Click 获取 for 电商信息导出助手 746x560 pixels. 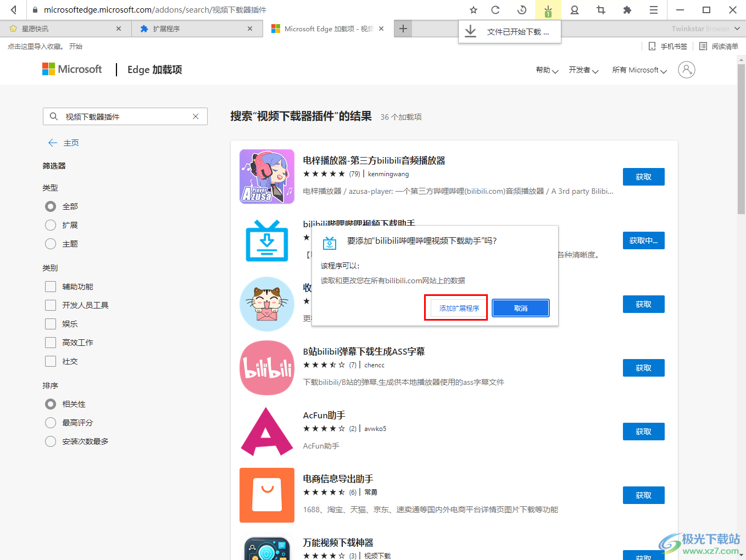coord(644,495)
